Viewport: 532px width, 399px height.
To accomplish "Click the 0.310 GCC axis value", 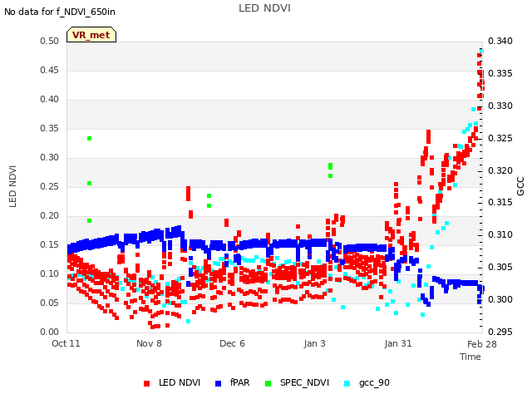I will tap(500, 234).
